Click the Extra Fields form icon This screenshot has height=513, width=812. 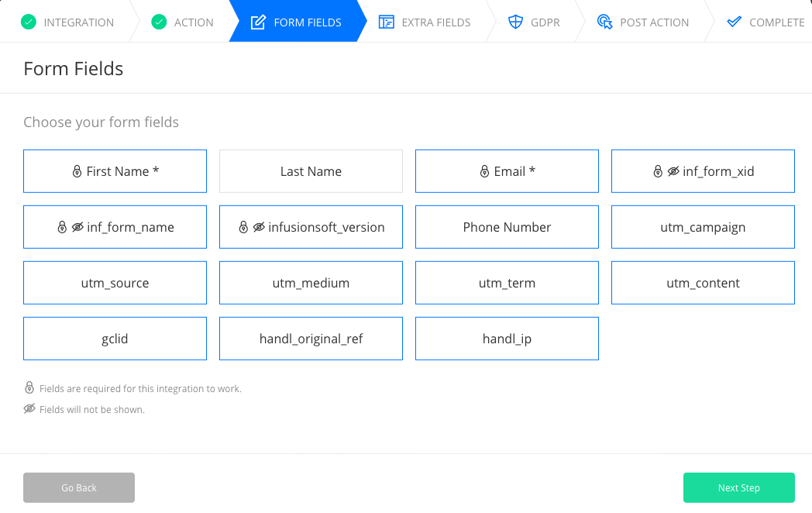click(x=387, y=22)
